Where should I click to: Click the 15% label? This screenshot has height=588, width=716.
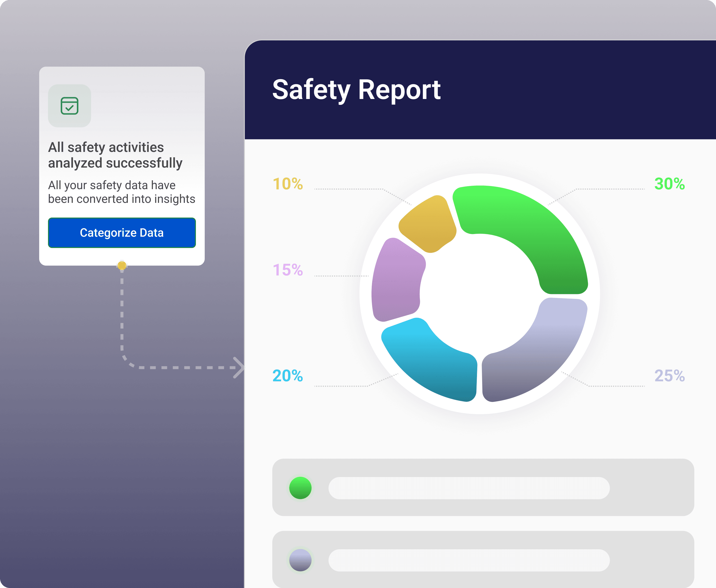tap(288, 270)
